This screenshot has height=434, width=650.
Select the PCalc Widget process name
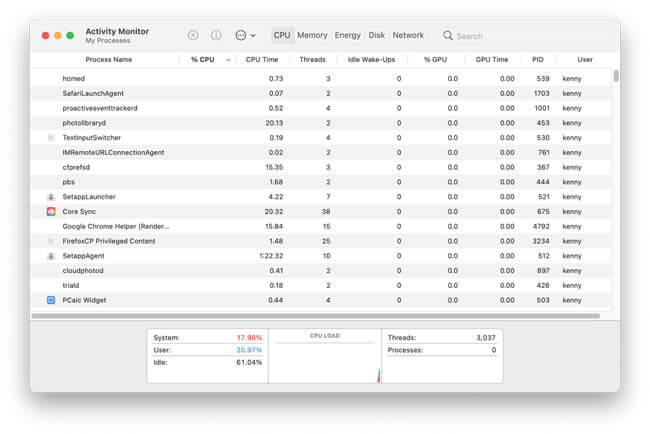(84, 300)
